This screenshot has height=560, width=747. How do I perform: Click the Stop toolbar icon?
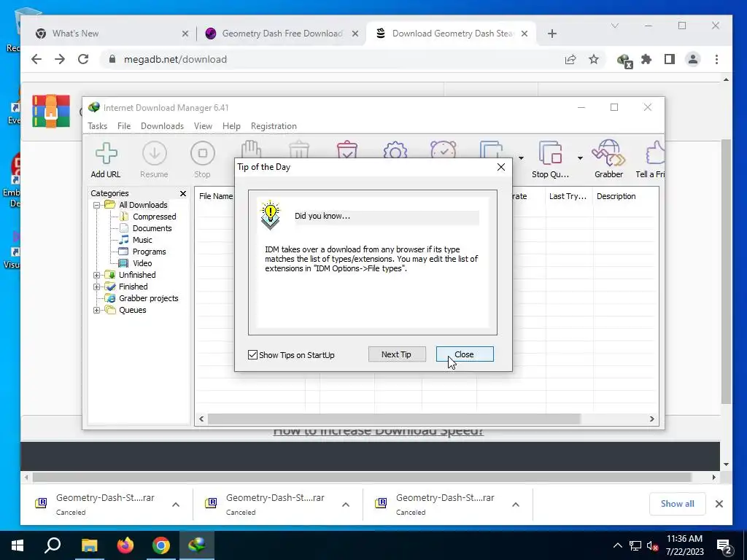click(x=202, y=160)
